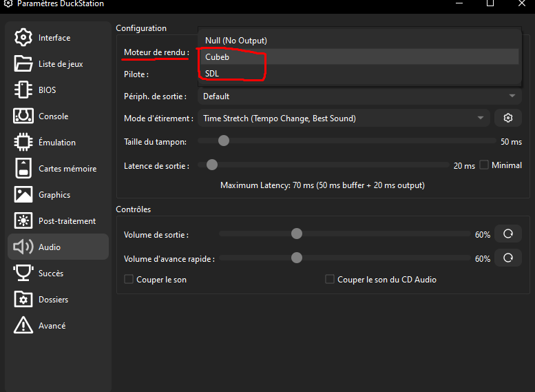
Task: Open the Interface settings icon
Action: click(23, 37)
